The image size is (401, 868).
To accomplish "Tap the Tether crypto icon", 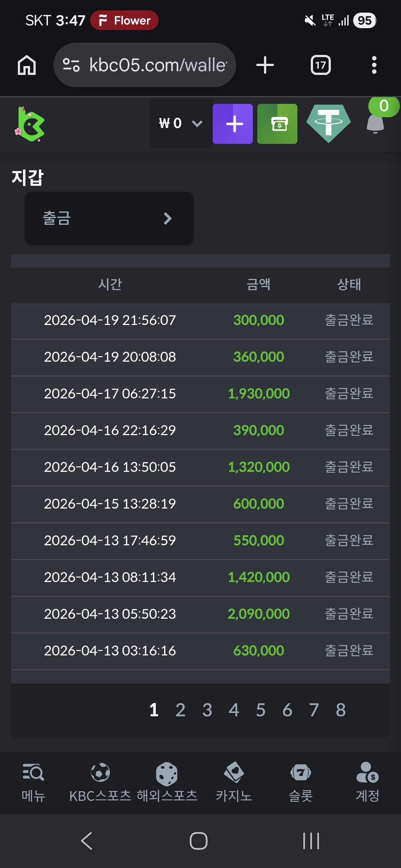I will point(329,124).
